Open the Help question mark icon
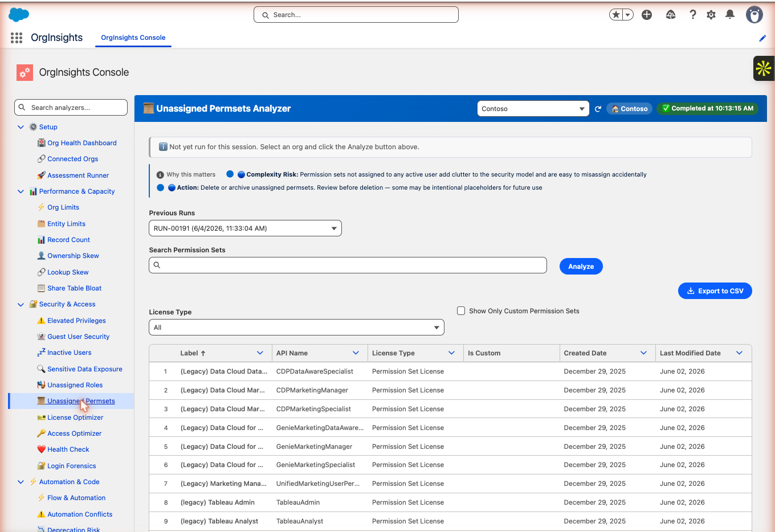 pos(693,15)
